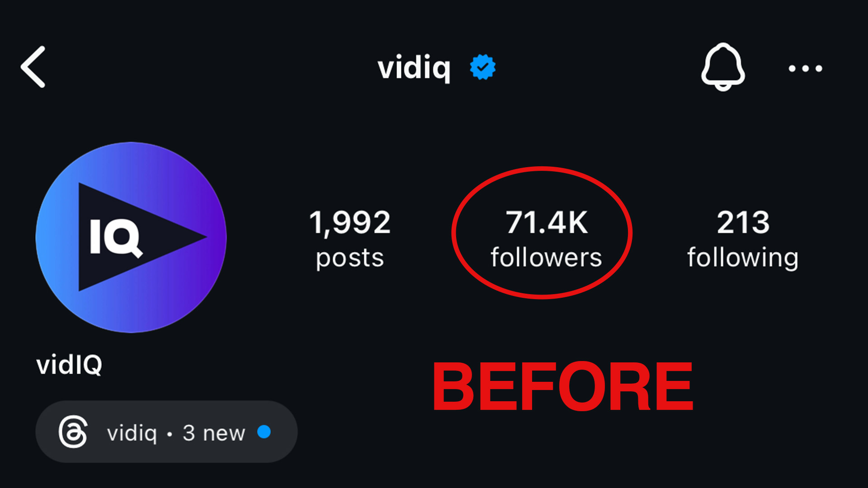The image size is (868, 488).
Task: Open the vidIQ profile picture
Action: (x=131, y=237)
